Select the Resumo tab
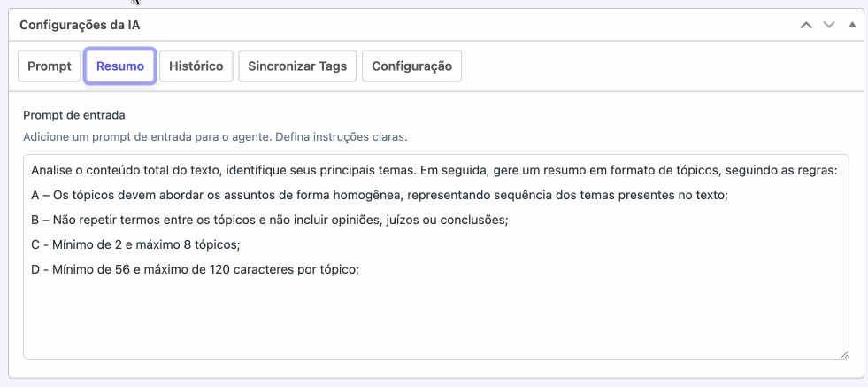 (120, 66)
